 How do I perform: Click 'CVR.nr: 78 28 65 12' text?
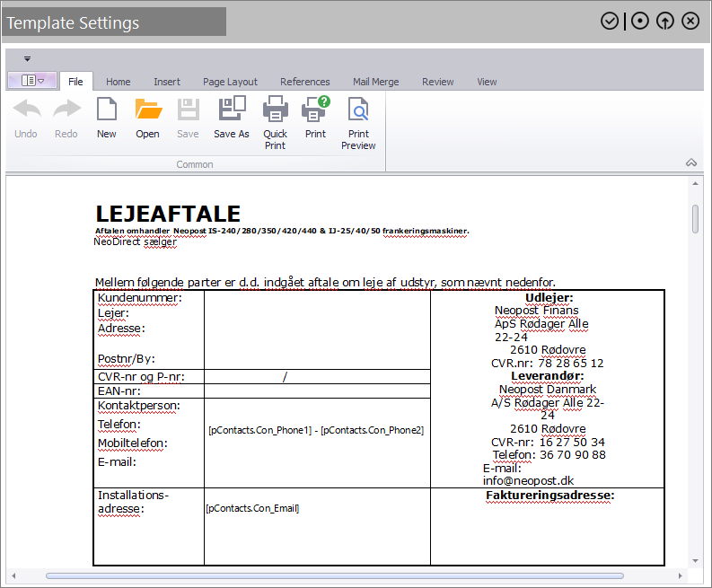click(547, 364)
